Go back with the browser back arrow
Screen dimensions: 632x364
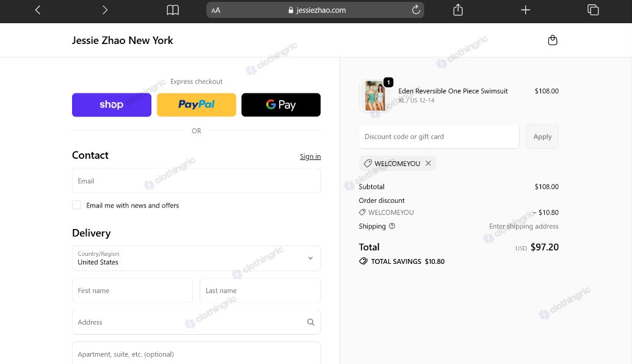tap(38, 10)
